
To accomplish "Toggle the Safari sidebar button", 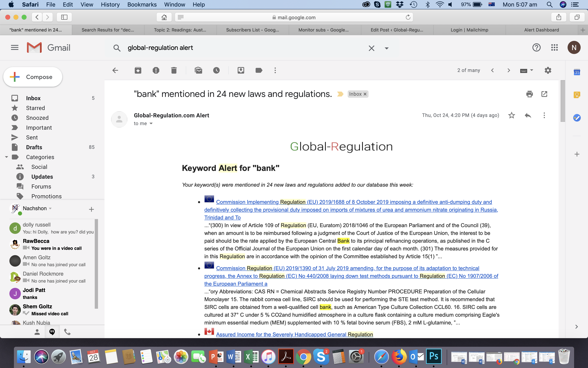I will coord(64,17).
